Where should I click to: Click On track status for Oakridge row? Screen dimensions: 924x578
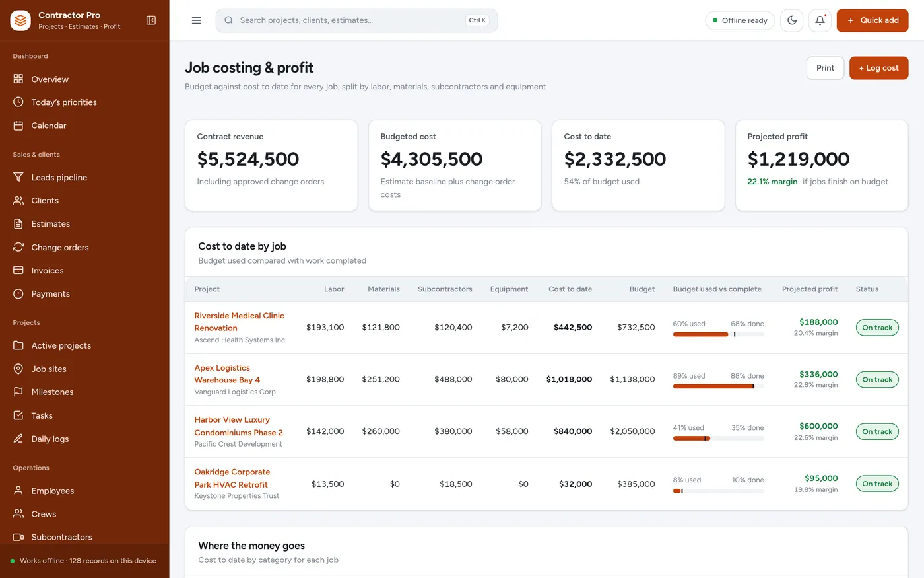point(877,484)
